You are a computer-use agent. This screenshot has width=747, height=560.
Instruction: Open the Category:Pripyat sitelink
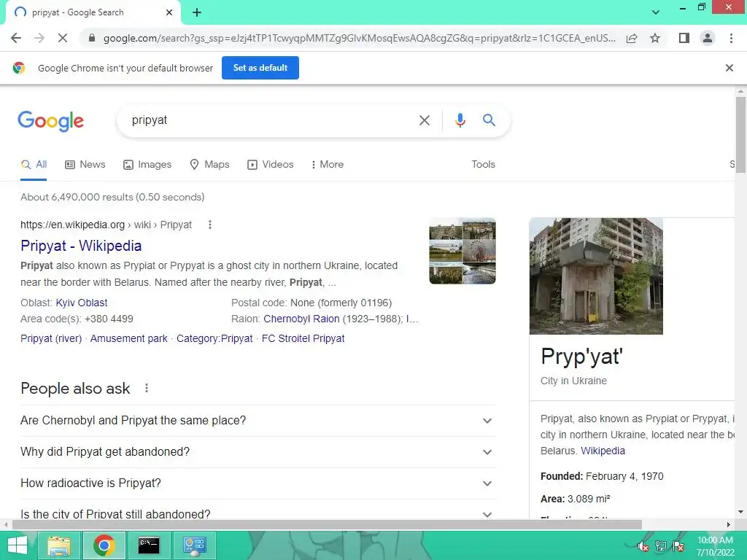pyautogui.click(x=214, y=338)
